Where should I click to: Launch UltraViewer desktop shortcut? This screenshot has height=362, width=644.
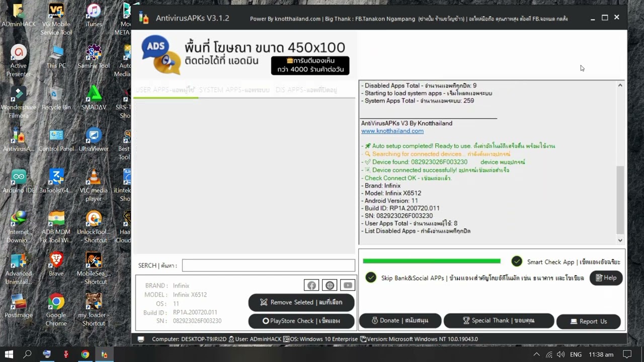click(94, 141)
